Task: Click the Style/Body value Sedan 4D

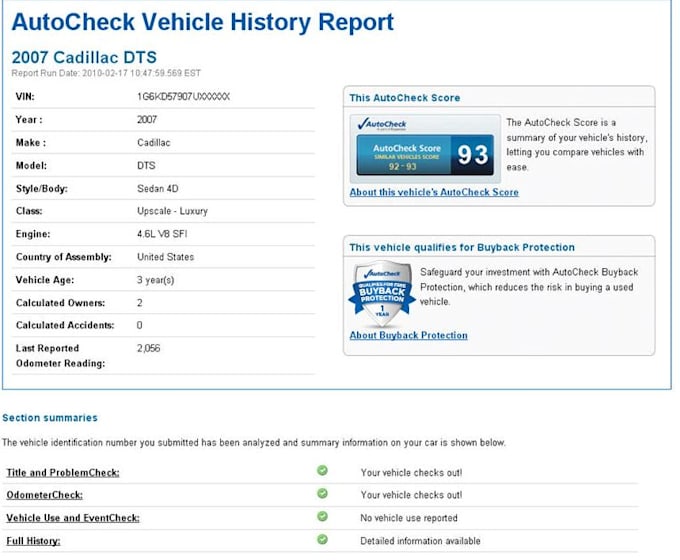Action: coord(158,189)
